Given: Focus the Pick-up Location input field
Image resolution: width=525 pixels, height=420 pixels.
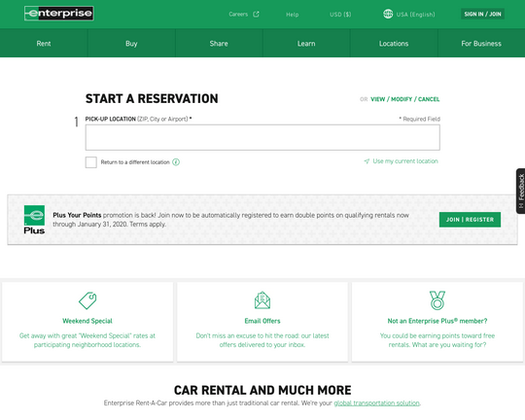Looking at the screenshot, I should [262, 138].
